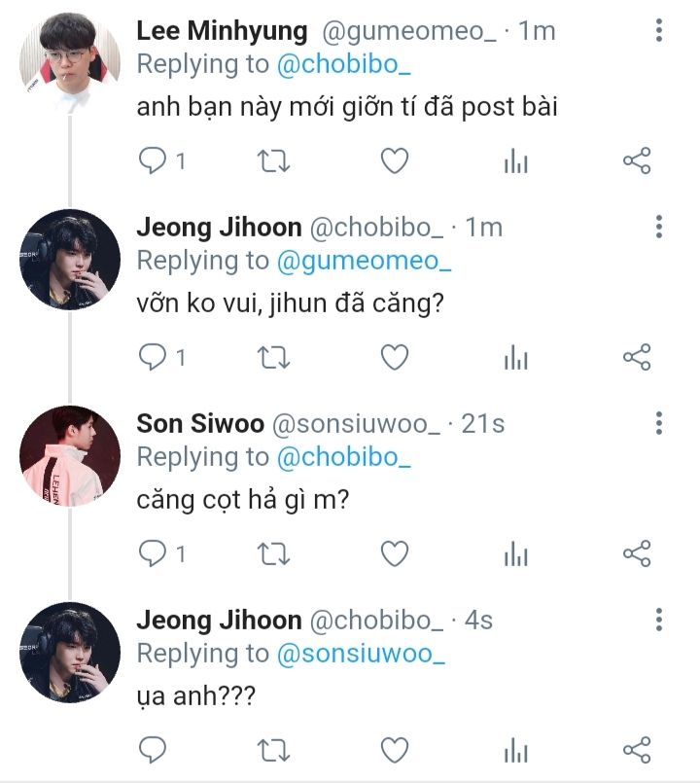This screenshot has height=783, width=700.
Task: Like Son Siwoo's reply
Action: click(x=394, y=553)
